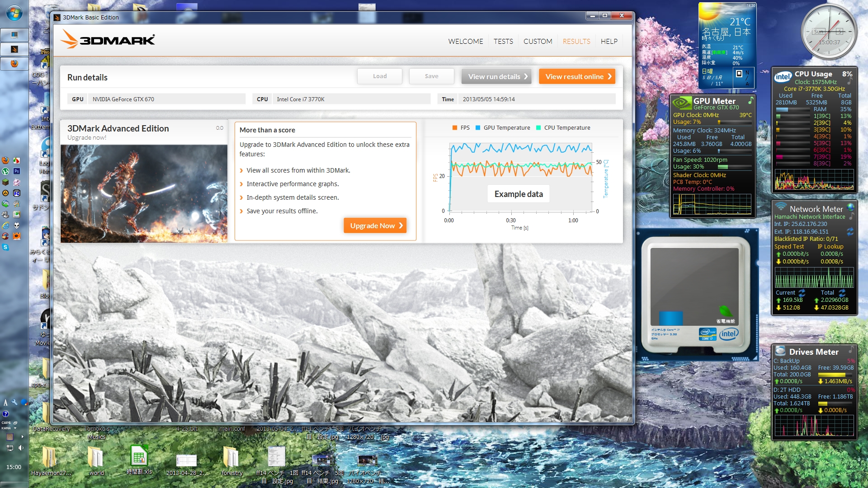Click the FPS orange legend swatch
The width and height of the screenshot is (868, 488).
[x=455, y=128]
